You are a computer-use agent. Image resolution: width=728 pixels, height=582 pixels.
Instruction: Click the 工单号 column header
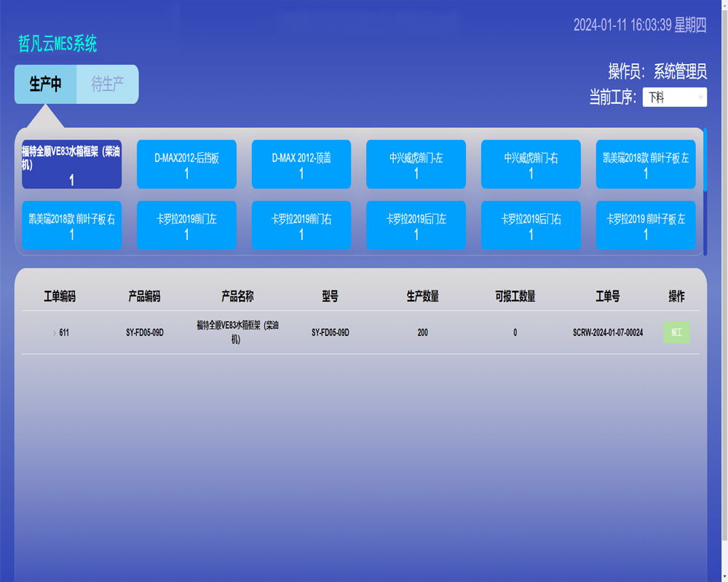click(x=607, y=297)
